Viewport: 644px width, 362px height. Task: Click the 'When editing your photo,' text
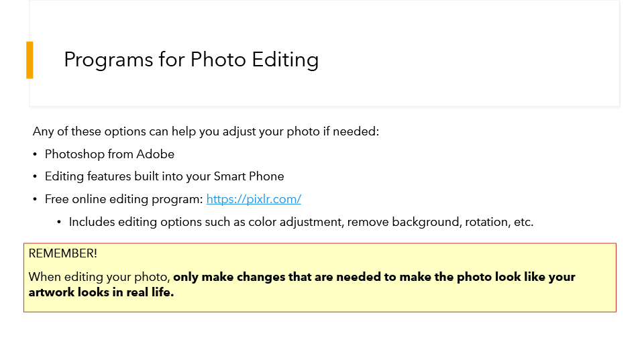click(99, 277)
